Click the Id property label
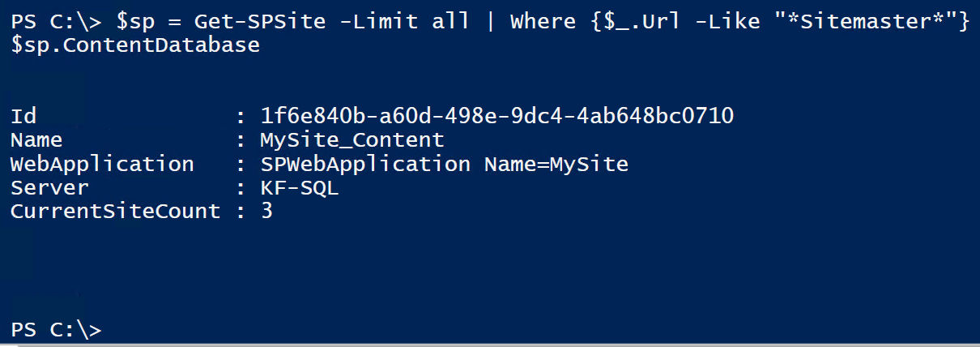Image resolution: width=980 pixels, height=347 pixels. 23,116
